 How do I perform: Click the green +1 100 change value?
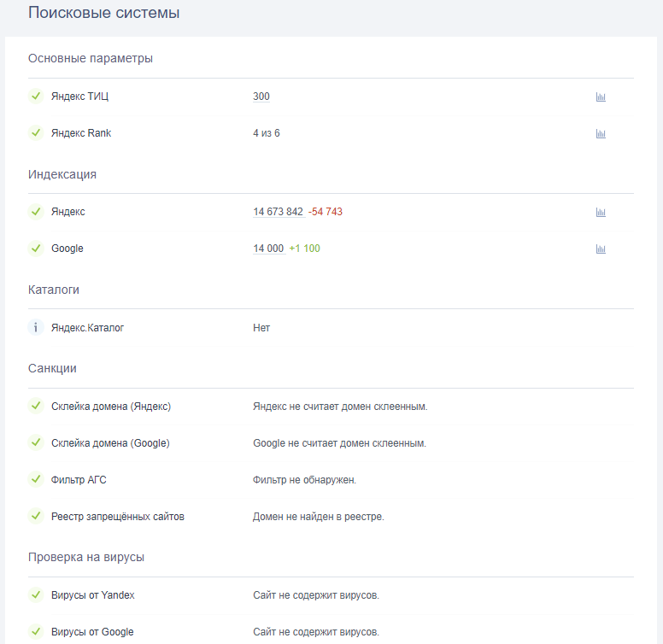[x=305, y=249]
